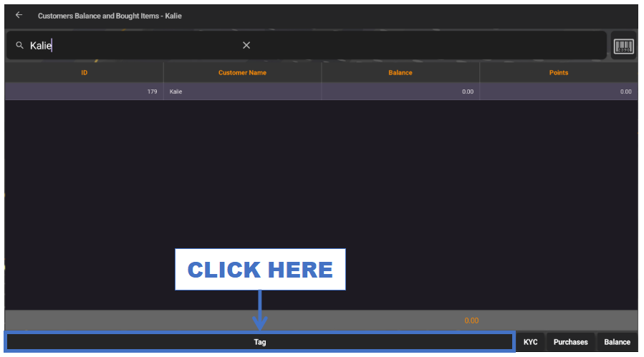The image size is (644, 357).
Task: Sort by the Points column header
Action: click(558, 72)
